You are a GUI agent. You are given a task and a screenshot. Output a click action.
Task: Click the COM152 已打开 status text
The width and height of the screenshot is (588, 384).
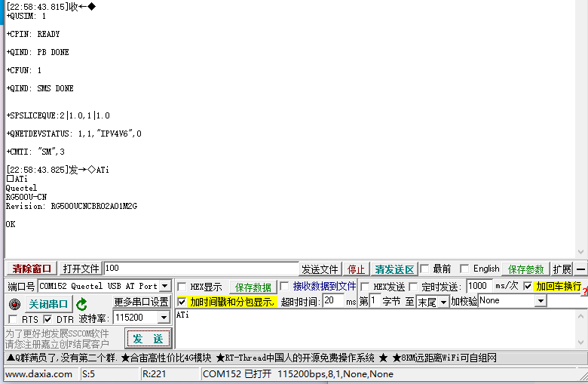click(x=298, y=374)
